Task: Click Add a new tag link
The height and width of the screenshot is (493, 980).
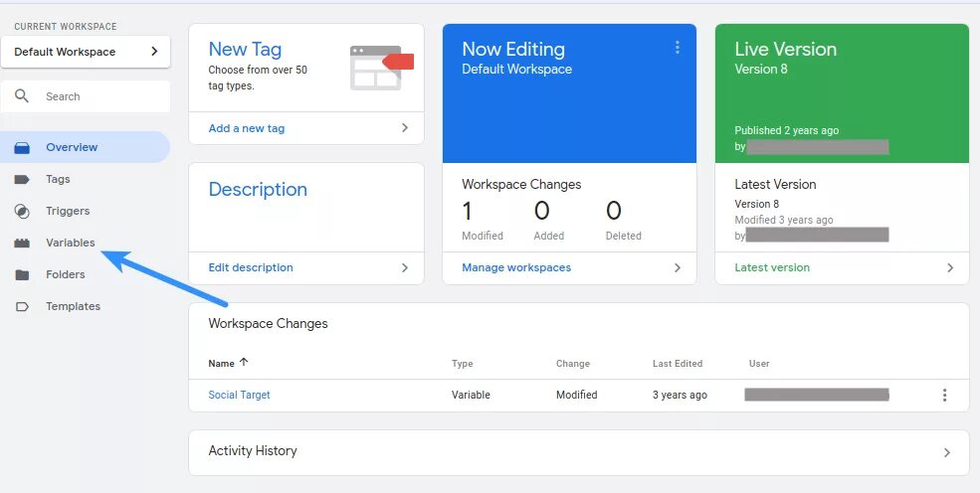Action: pos(247,128)
